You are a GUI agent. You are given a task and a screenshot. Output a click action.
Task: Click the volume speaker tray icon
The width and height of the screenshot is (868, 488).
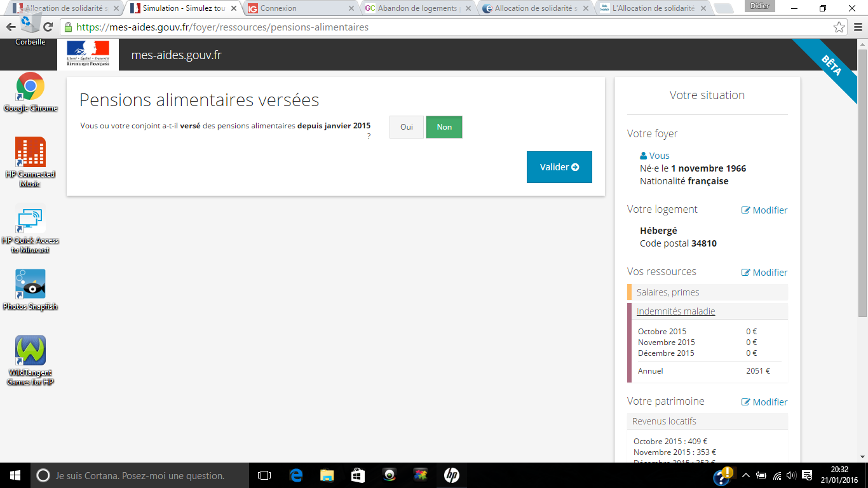(x=791, y=475)
